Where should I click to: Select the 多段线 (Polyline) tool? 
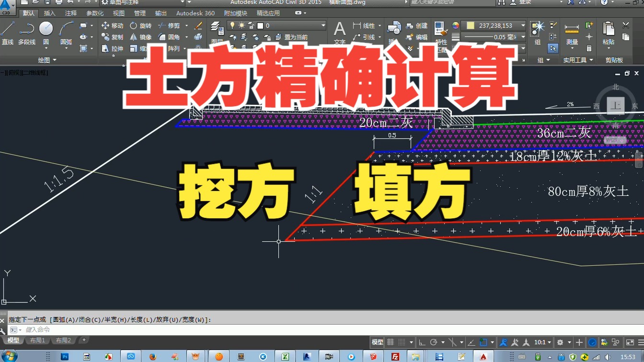click(27, 33)
